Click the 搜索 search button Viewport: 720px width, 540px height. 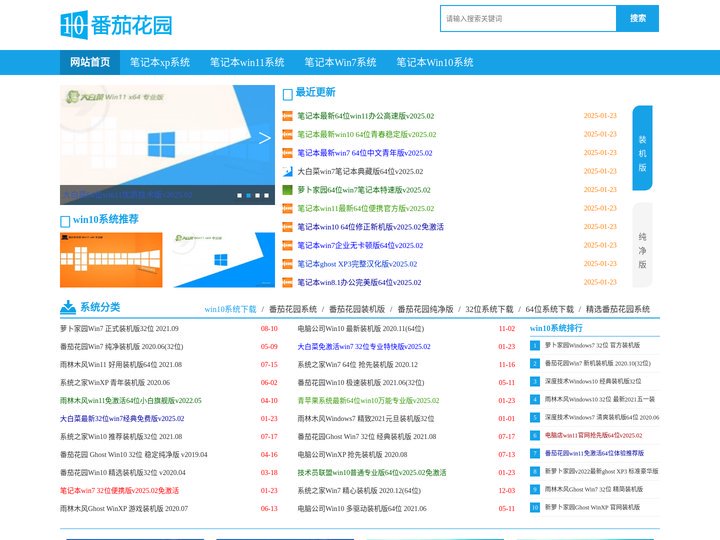point(637,19)
